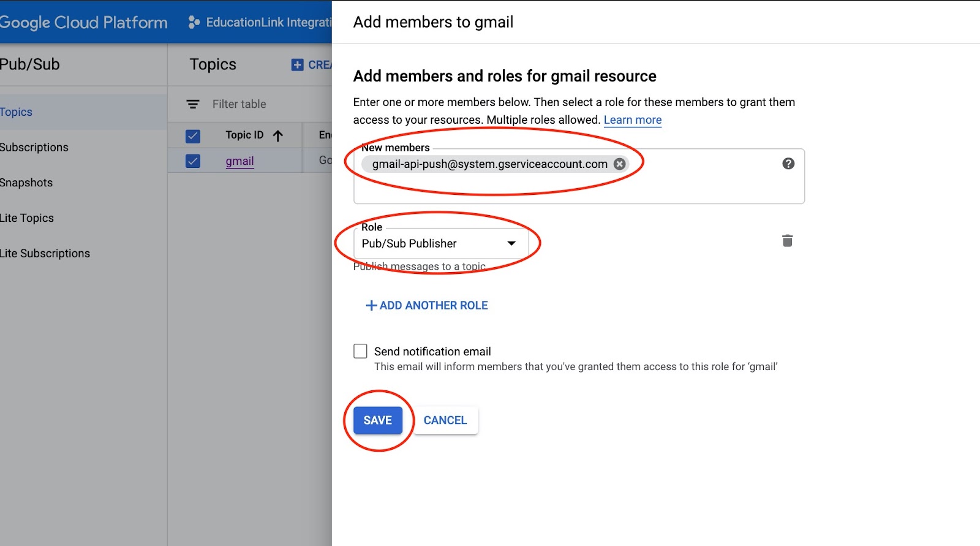
Task: Click the CANCEL button
Action: click(445, 420)
